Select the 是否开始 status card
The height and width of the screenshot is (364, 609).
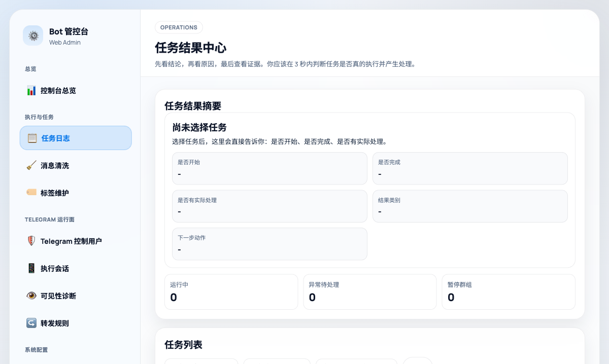coord(269,168)
